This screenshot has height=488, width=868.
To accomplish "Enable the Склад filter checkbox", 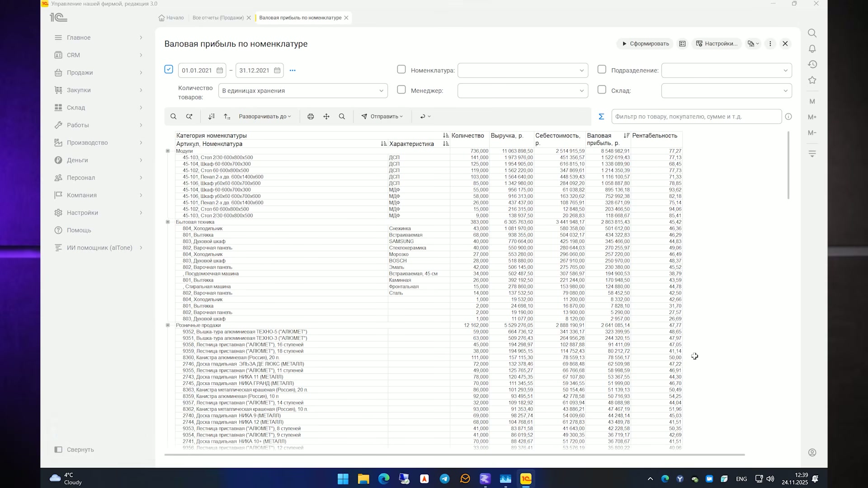I will pyautogui.click(x=602, y=90).
